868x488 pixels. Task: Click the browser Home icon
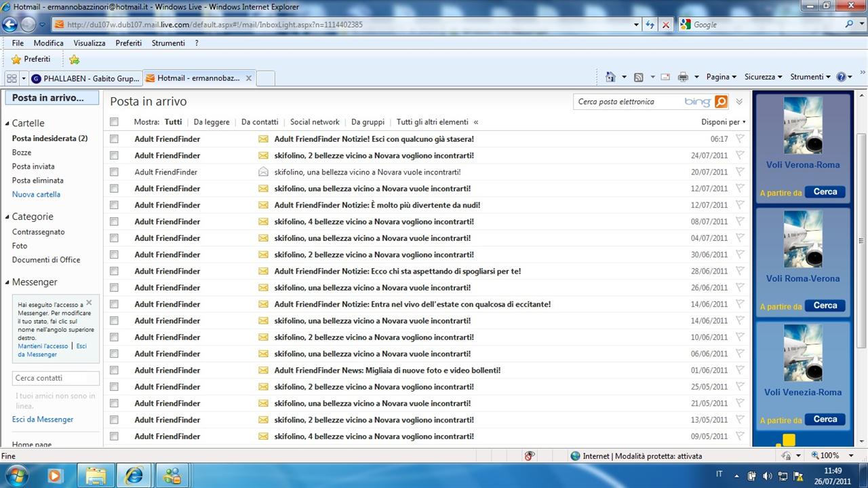pos(610,77)
